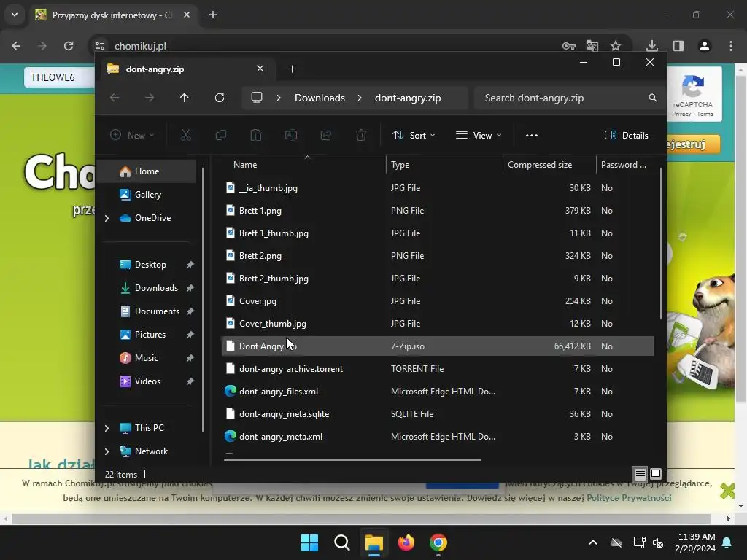Refresh the dont-angry.zip folder view

pyautogui.click(x=220, y=98)
